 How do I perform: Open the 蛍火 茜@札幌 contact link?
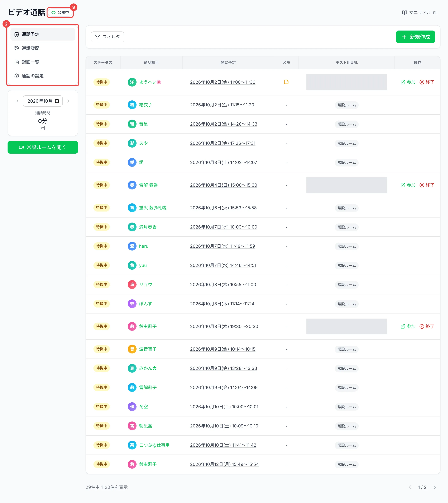[x=153, y=208]
